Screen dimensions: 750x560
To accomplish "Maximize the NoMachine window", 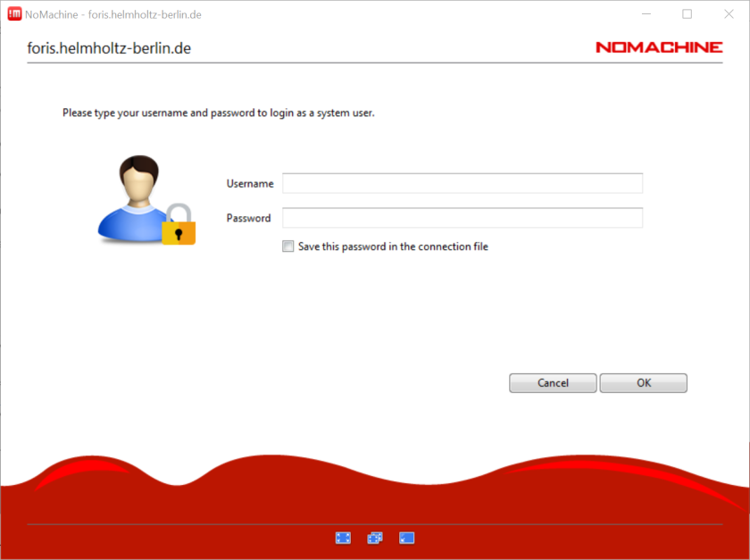I will (687, 14).
